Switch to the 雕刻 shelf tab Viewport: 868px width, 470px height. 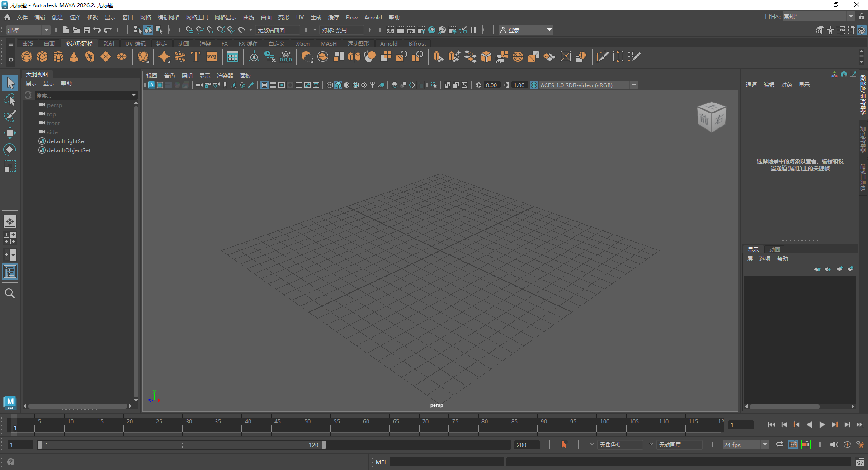coord(109,43)
